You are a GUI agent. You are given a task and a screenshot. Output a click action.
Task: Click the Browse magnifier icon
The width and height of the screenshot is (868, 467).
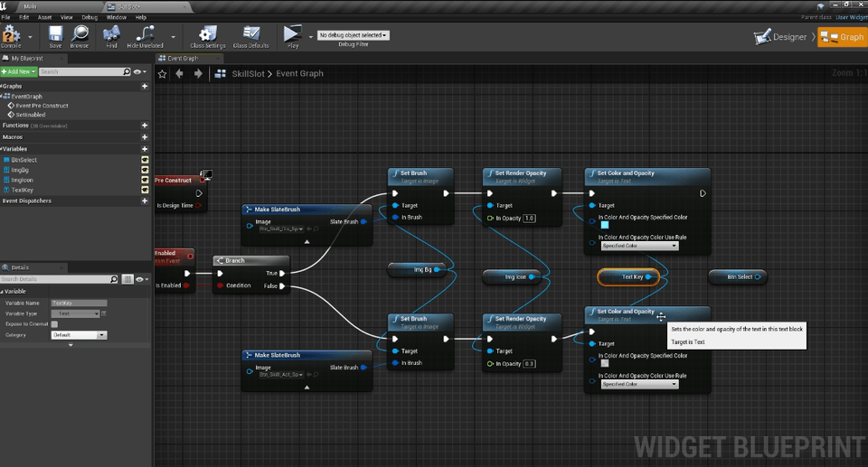[x=80, y=34]
